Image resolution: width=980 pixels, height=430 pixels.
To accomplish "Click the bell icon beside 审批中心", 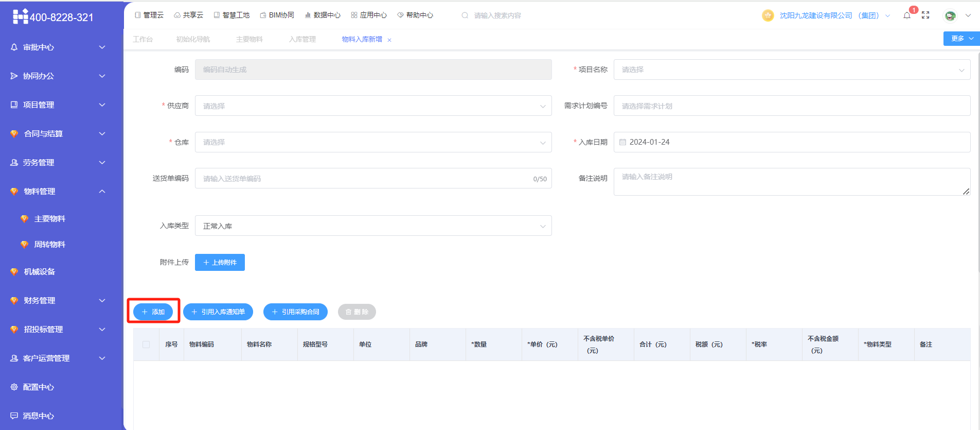I will point(14,47).
